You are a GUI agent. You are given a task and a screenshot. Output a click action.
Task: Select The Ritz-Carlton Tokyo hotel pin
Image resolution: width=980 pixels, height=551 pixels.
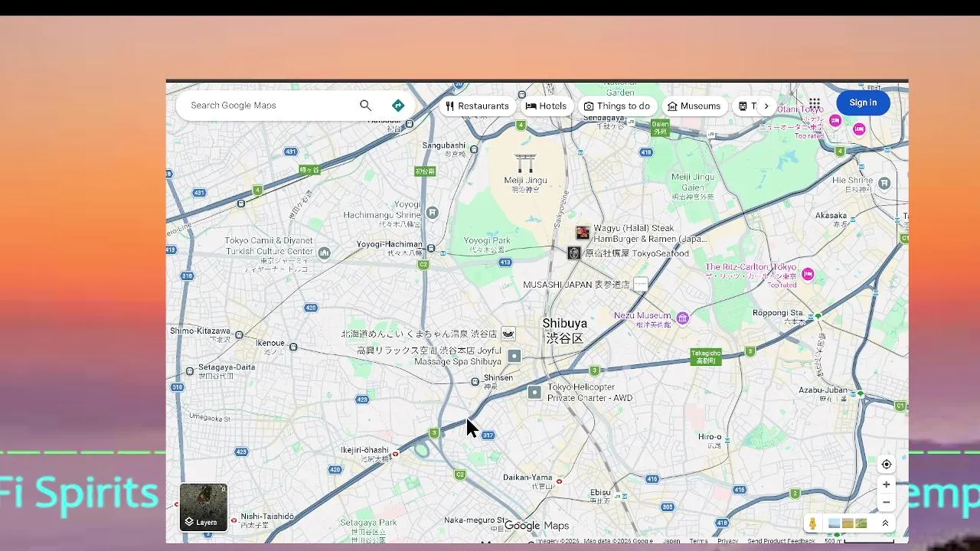(x=808, y=273)
